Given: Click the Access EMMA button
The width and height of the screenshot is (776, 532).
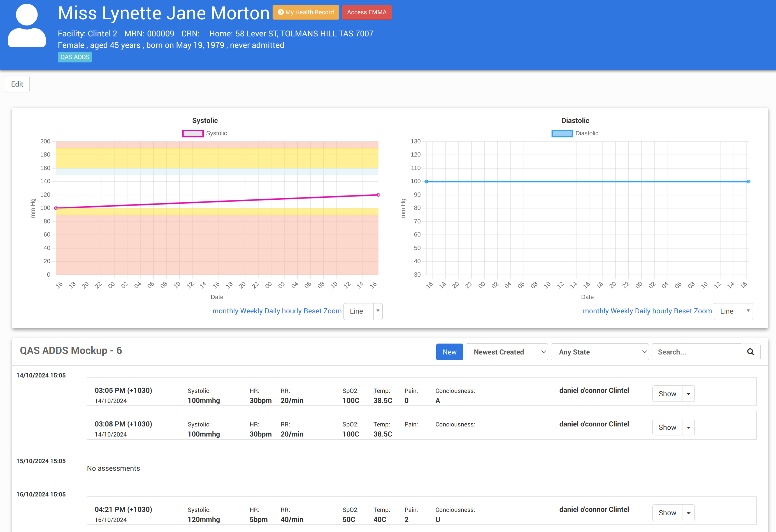Looking at the screenshot, I should [366, 12].
